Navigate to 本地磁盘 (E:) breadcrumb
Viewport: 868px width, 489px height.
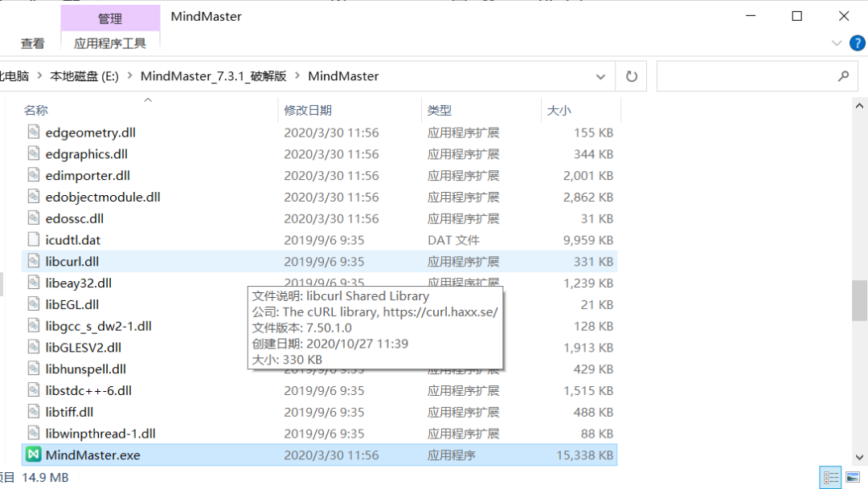84,75
